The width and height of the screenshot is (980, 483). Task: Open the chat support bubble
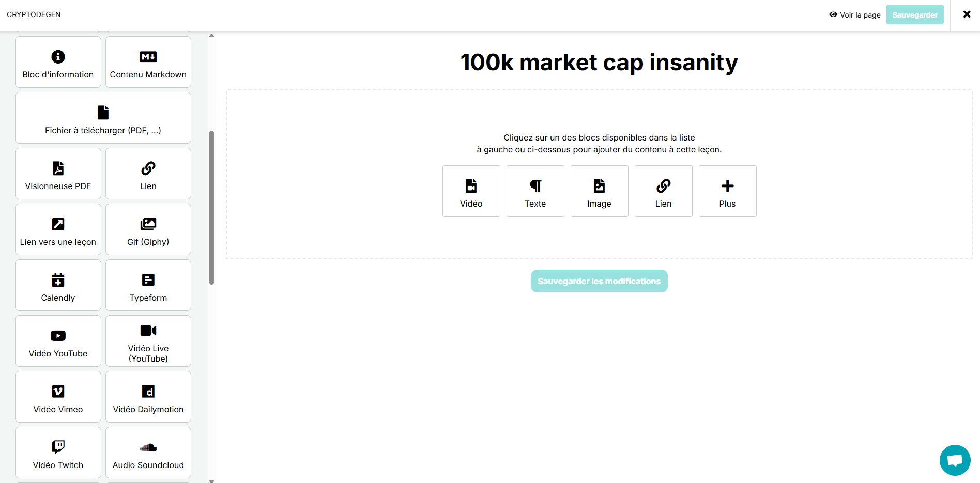pyautogui.click(x=955, y=460)
